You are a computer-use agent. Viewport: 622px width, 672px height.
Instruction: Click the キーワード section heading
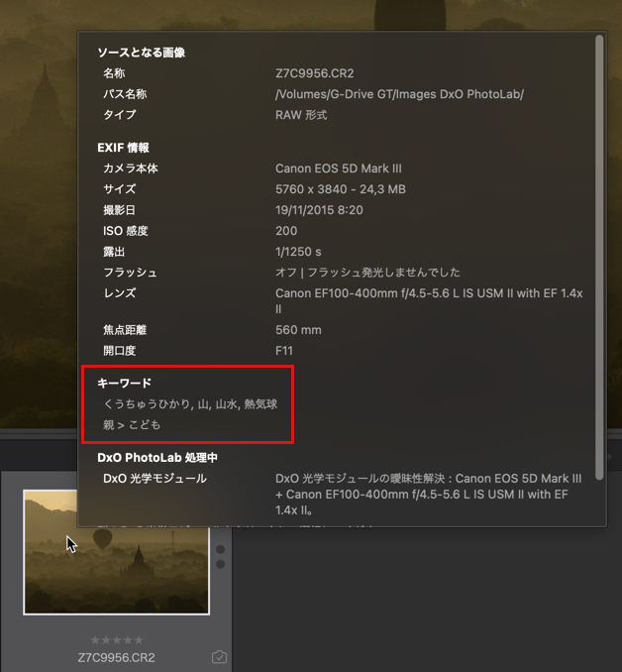point(124,383)
